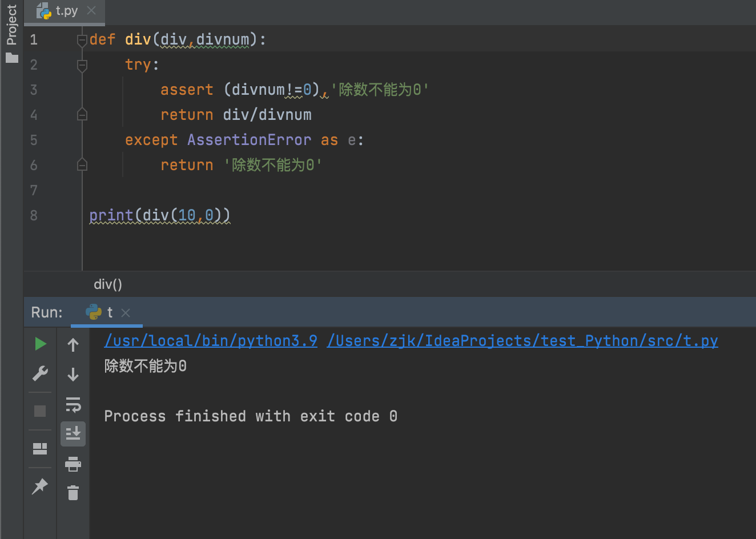Toggle scroll to end of output
Screen dimensions: 756x539
73,434
